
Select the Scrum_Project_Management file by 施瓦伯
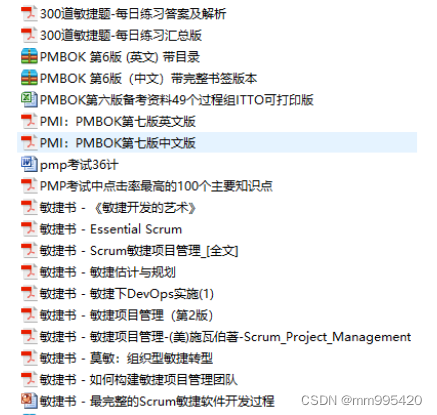tap(216, 337)
